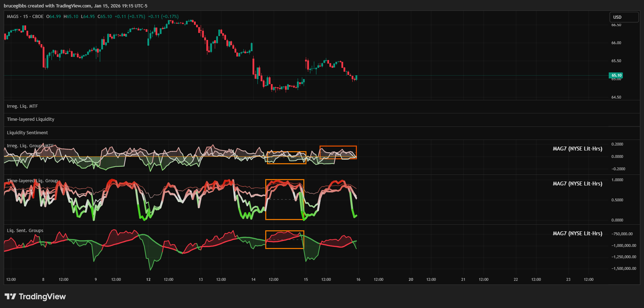This screenshot has height=308, width=644.
Task: Click the TradingView wordmark text at bottom
Action: [42, 296]
